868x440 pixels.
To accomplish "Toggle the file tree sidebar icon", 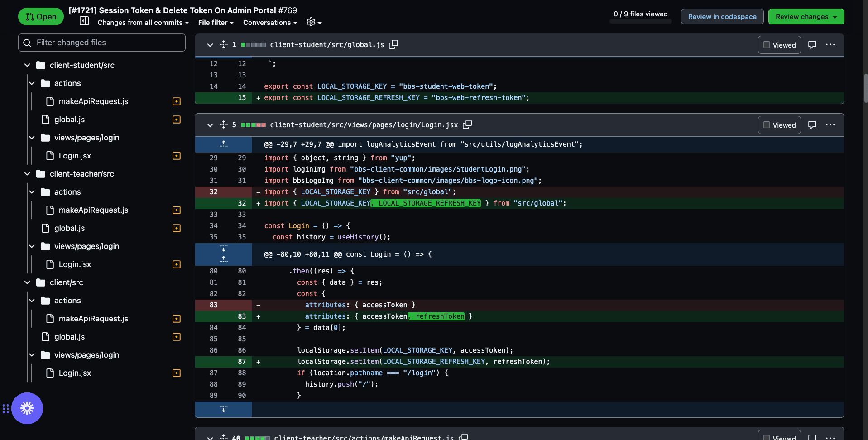I will click(84, 21).
